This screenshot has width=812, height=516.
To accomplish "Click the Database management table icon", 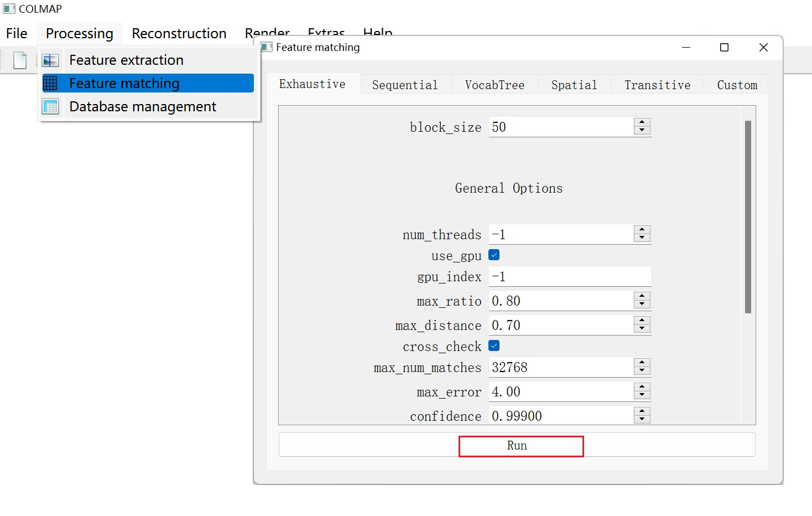I will pos(50,106).
